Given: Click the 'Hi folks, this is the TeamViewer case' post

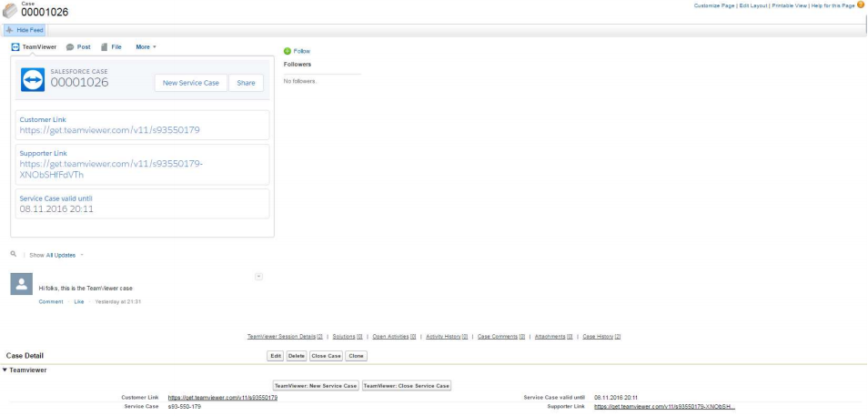Looking at the screenshot, I should 86,289.
